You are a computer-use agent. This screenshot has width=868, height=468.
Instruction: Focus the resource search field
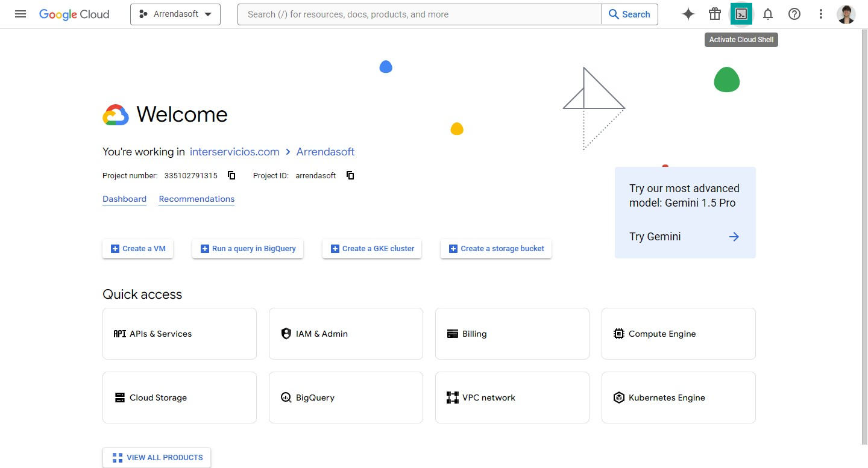pos(420,14)
